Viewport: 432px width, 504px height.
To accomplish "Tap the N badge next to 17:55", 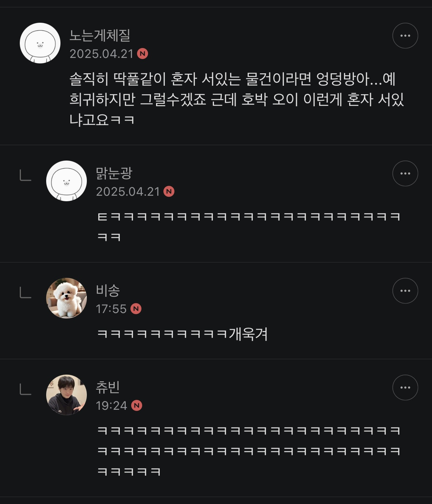I will (136, 309).
